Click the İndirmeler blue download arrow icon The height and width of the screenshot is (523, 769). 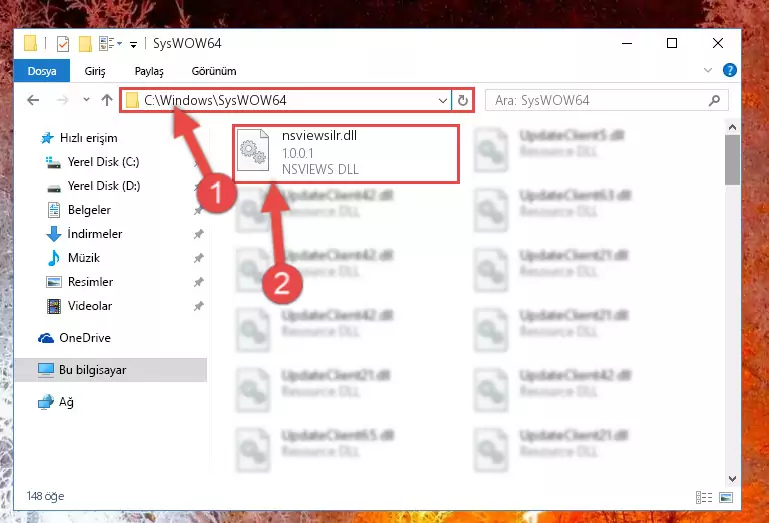click(x=53, y=234)
